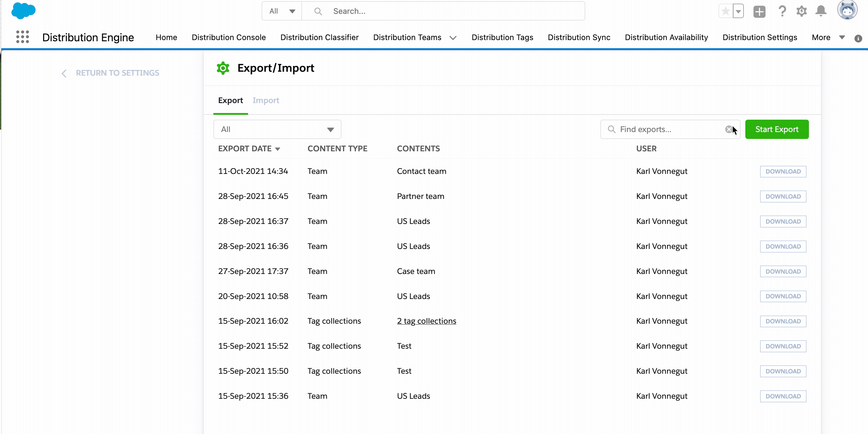The image size is (868, 434).
Task: Click the global search magnifier icon
Action: (318, 11)
